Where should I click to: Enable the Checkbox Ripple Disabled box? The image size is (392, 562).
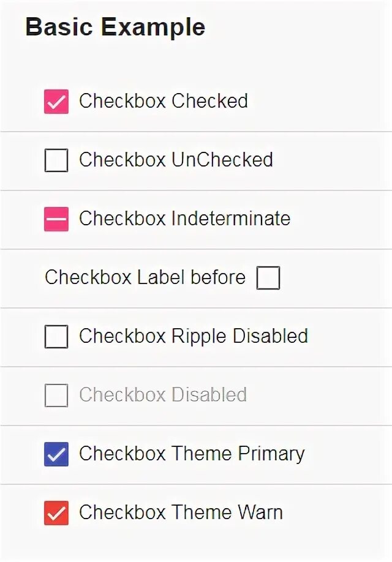56,337
